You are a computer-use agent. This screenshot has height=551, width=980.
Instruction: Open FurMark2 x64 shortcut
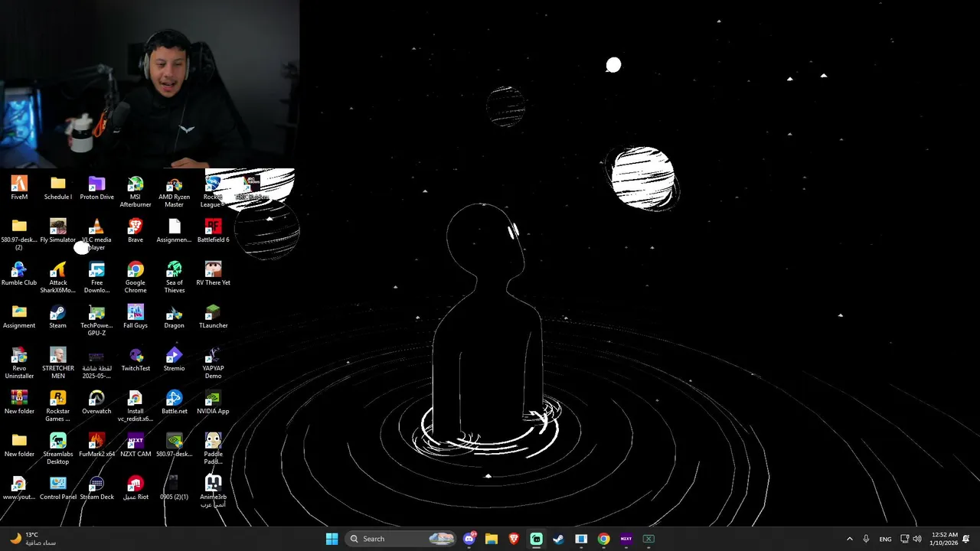[96, 445]
